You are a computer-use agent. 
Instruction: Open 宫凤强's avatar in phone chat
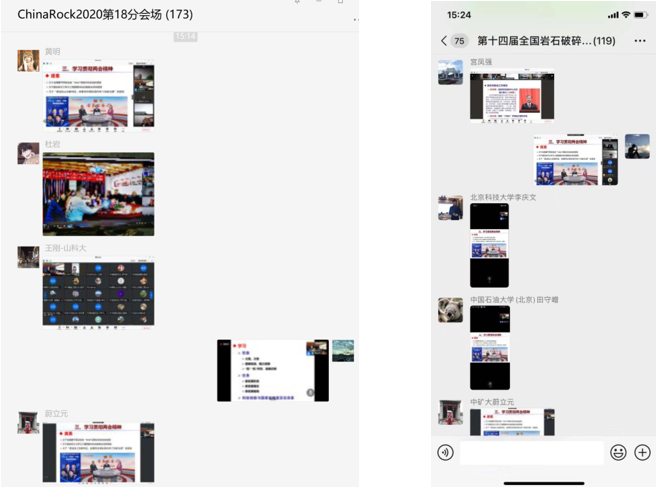450,72
